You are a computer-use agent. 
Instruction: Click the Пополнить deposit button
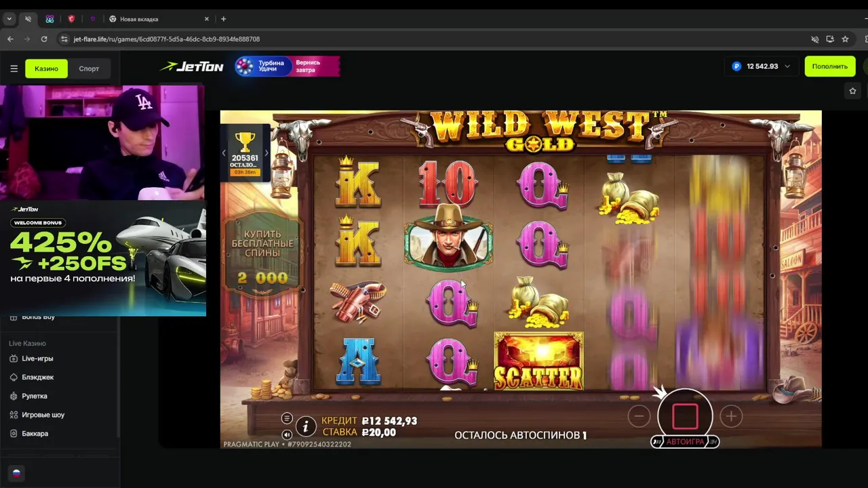pos(829,66)
